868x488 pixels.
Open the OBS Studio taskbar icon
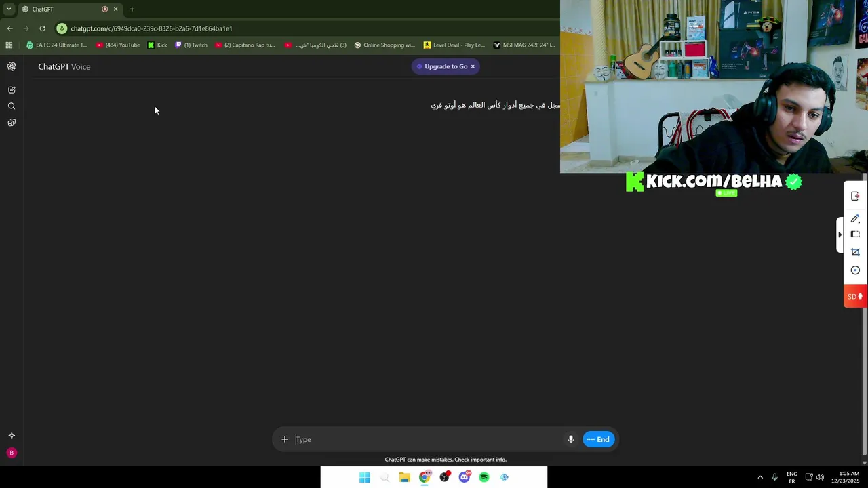pos(444,477)
